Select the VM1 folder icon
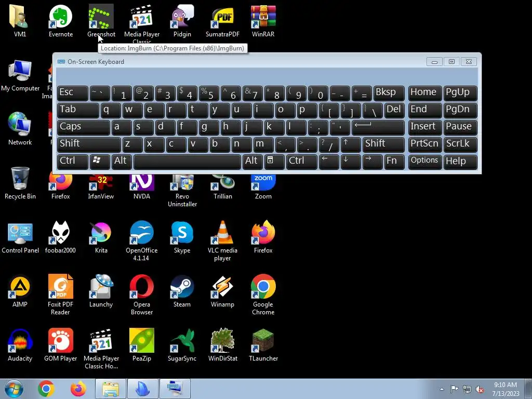Viewport: 532px width, 399px height. tap(20, 21)
